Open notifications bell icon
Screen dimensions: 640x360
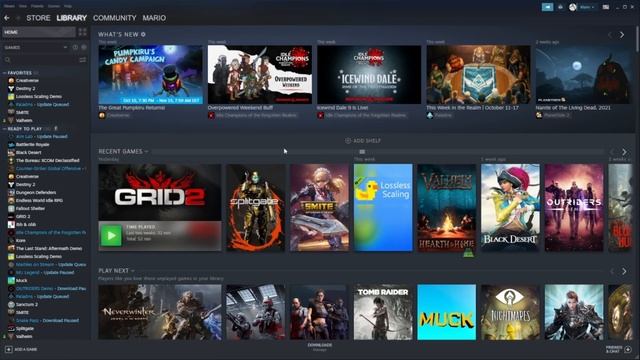point(561,7)
